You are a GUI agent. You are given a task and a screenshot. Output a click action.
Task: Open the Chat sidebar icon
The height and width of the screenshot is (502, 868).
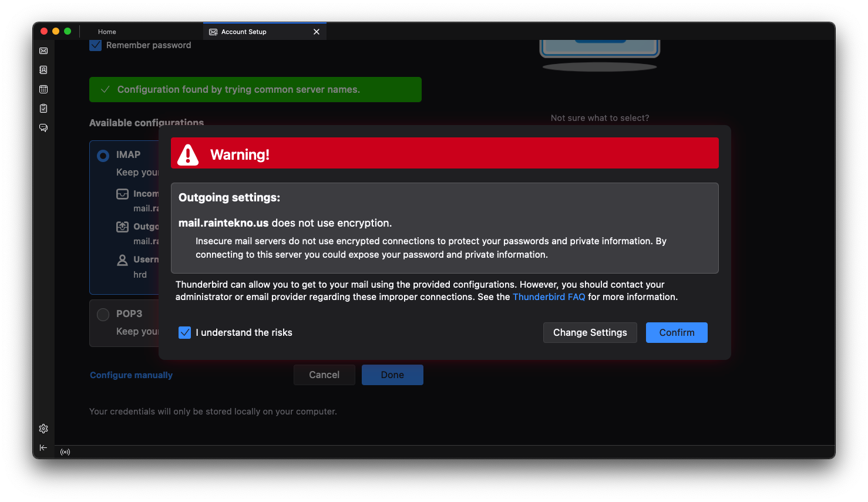click(x=43, y=127)
